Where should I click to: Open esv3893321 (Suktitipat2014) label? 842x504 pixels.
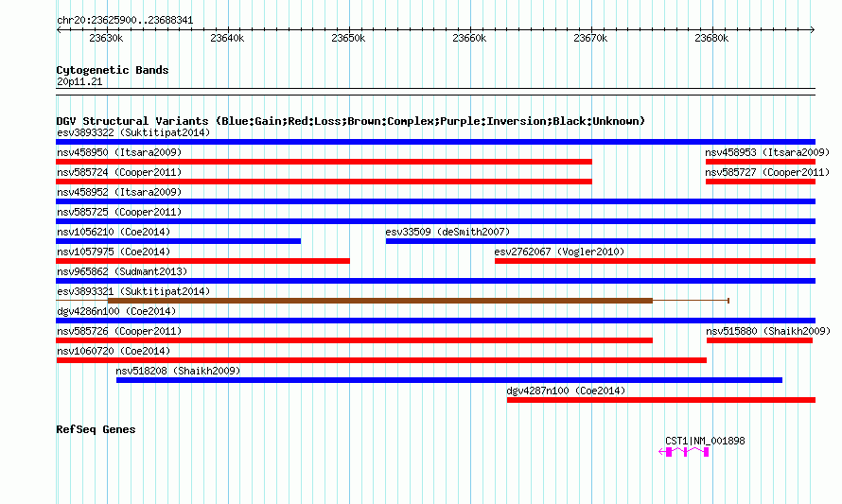pos(133,291)
